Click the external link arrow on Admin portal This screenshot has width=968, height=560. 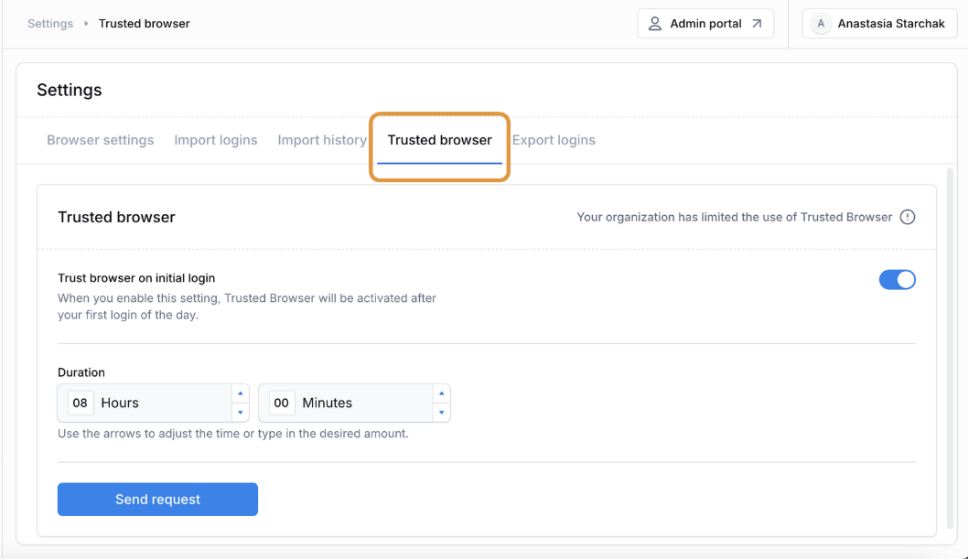[x=757, y=24]
